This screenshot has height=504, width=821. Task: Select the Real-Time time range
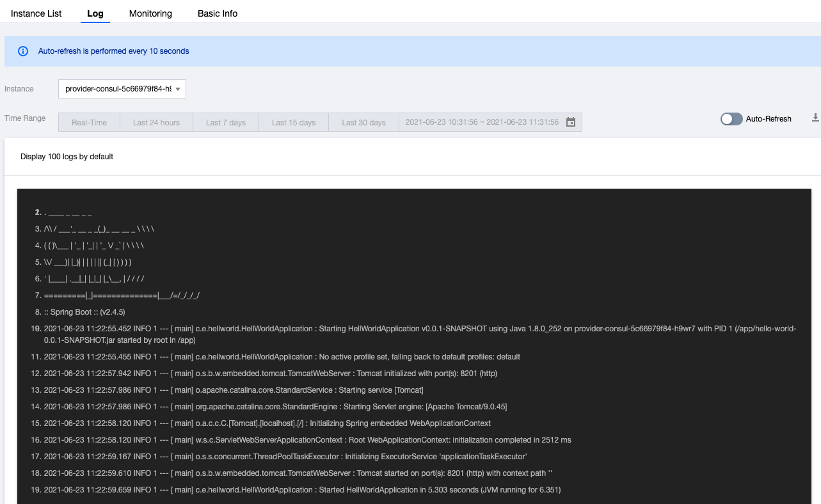pos(89,123)
